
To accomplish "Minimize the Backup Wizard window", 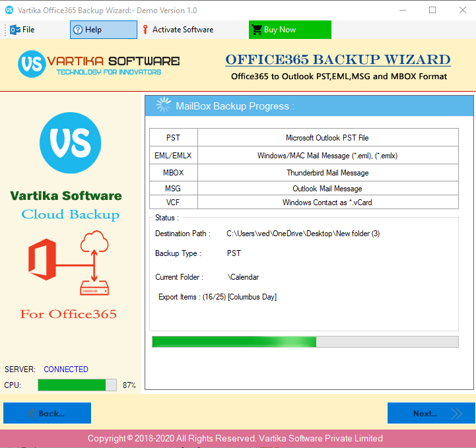I will pos(403,10).
